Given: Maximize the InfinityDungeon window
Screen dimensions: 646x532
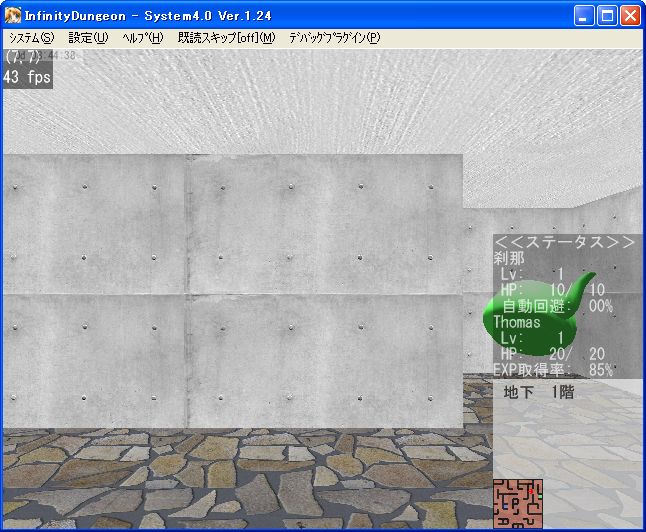Looking at the screenshot, I should click(x=607, y=16).
